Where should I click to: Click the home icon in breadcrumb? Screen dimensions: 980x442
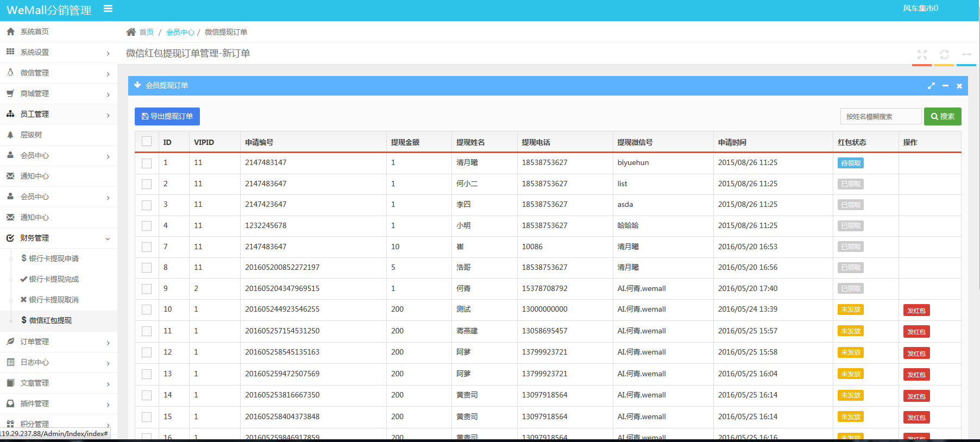pyautogui.click(x=131, y=32)
